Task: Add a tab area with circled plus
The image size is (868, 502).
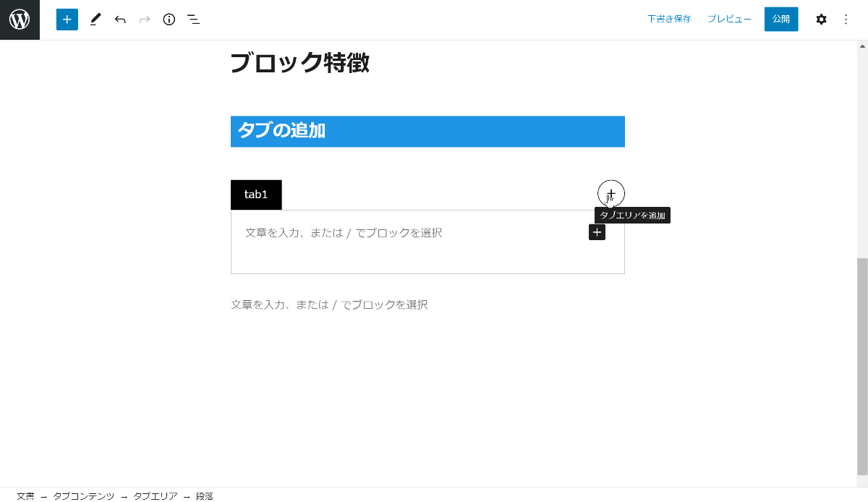Action: coord(611,193)
